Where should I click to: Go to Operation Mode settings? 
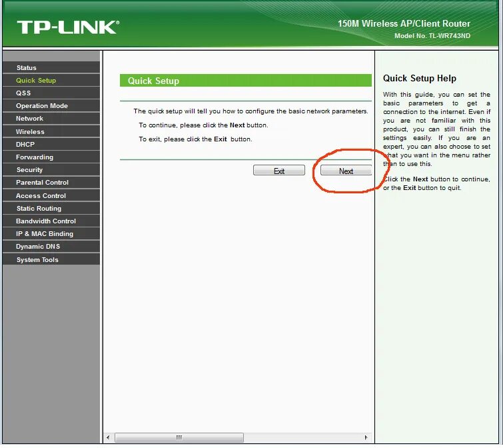tap(51, 106)
